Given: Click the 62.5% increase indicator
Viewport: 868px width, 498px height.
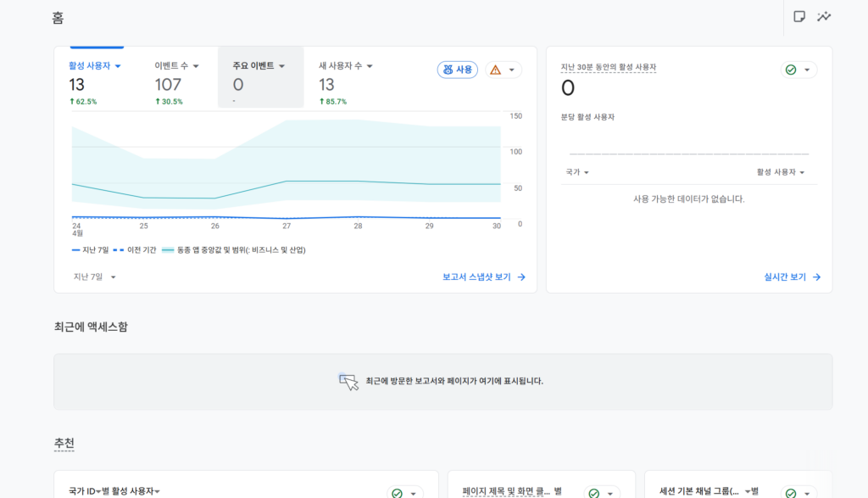Looking at the screenshot, I should (83, 101).
